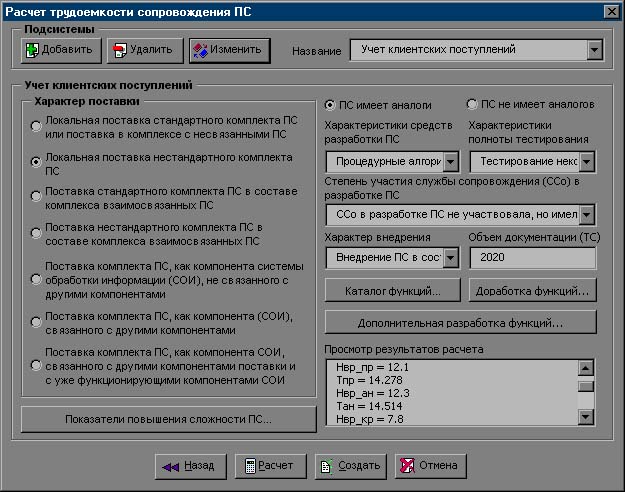Viewport: 625px width, 492px height.
Task: Cancel the dialog with Отмена
Action: click(432, 465)
